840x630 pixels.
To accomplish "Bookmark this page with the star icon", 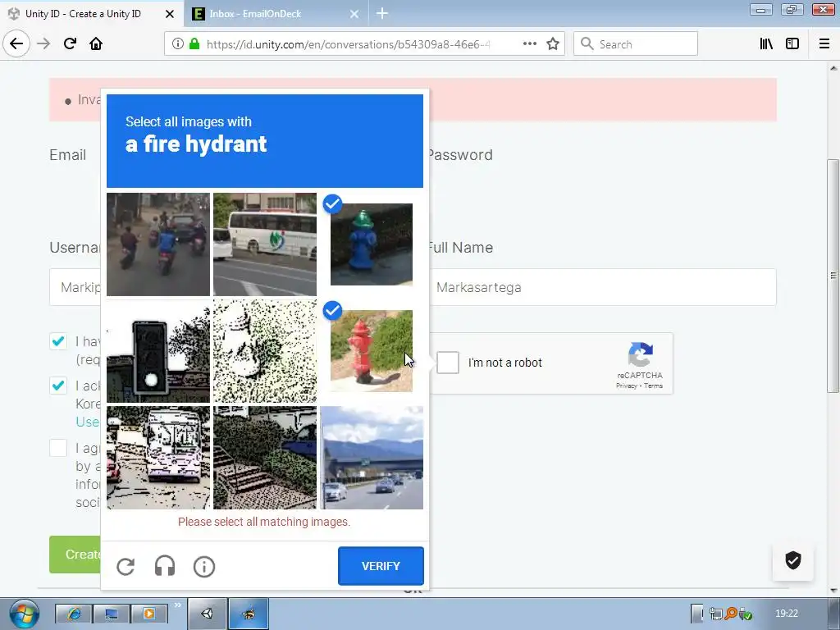I will (x=553, y=44).
